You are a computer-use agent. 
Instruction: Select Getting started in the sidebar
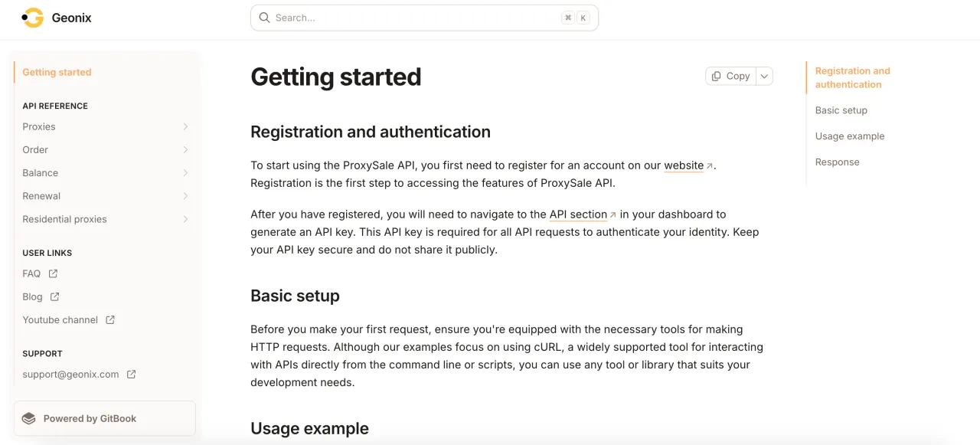click(57, 72)
